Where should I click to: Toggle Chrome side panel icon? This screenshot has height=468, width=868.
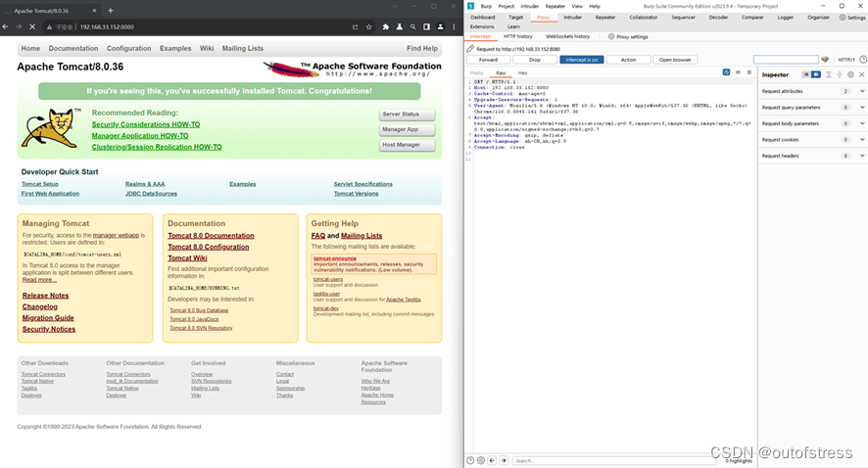pos(427,26)
